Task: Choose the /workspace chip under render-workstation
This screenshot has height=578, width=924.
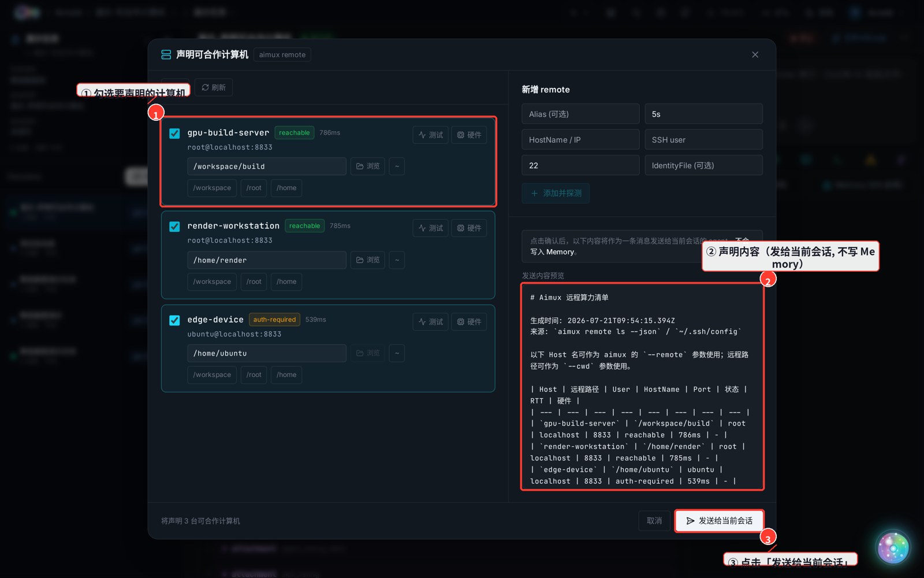Action: tap(212, 281)
